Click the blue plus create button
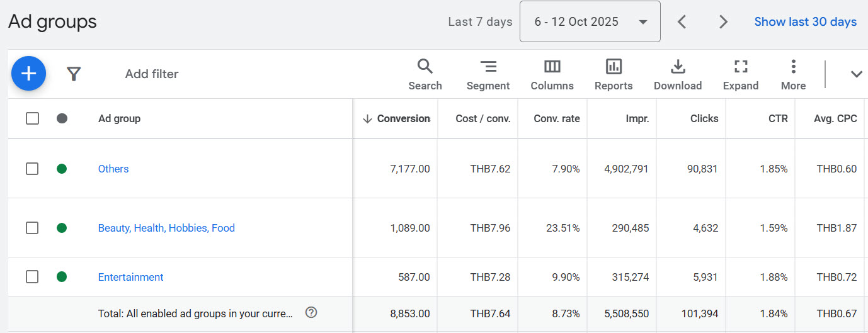Image resolution: width=868 pixels, height=333 pixels. (28, 74)
